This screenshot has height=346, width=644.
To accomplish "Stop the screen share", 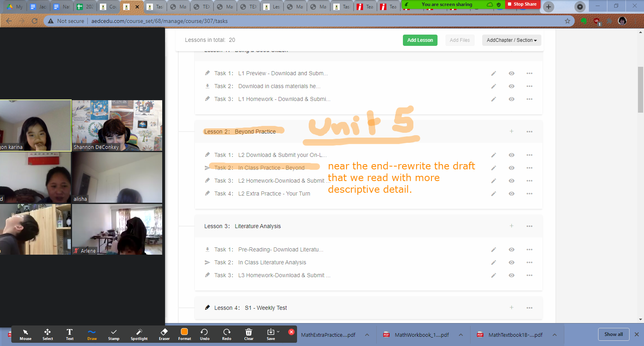I will [x=522, y=4].
